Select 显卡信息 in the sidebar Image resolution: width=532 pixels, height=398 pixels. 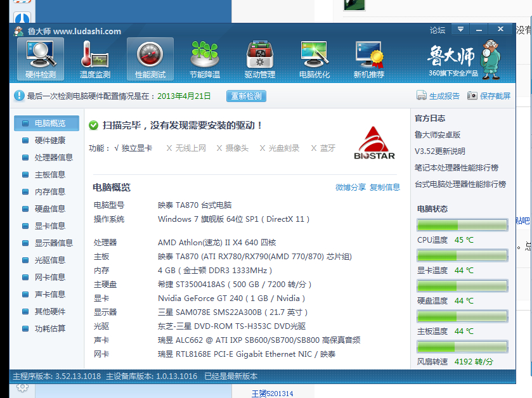46,226
